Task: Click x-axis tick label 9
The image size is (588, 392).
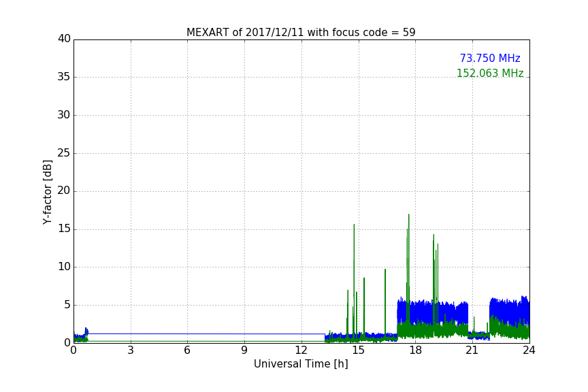Action: point(244,350)
